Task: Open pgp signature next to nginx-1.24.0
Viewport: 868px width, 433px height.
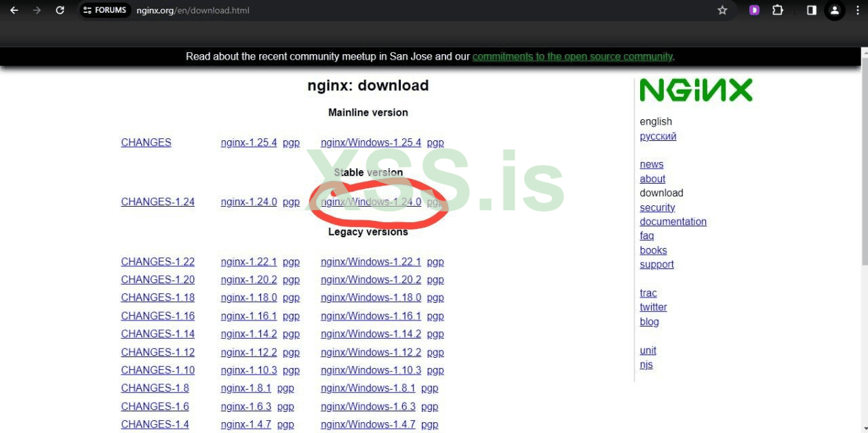Action: tap(291, 203)
